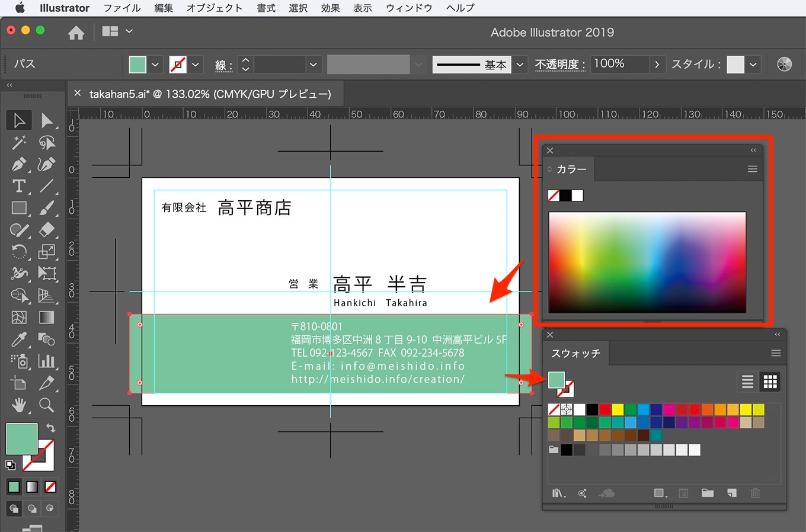Open the fill color dropdown in control bar
This screenshot has width=806, height=532.
(x=155, y=65)
